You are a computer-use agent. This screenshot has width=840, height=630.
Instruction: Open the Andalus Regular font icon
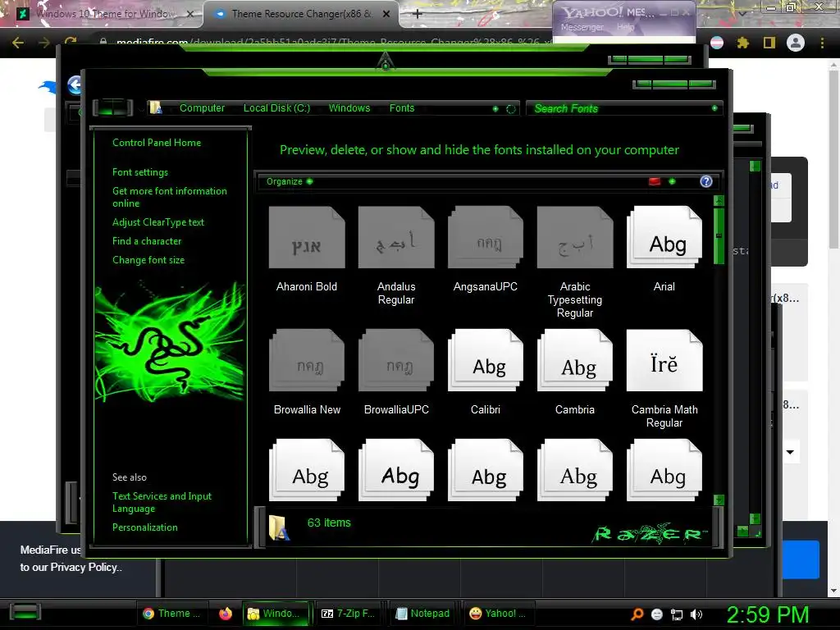pyautogui.click(x=396, y=237)
